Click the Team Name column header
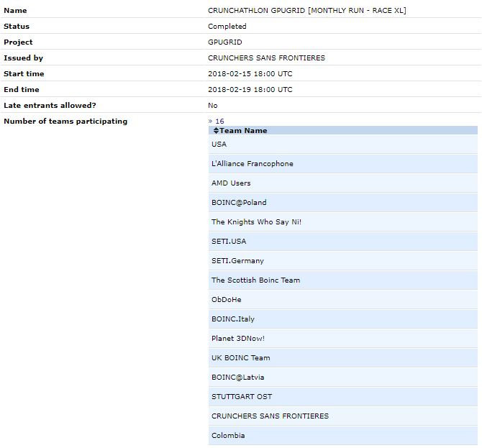Screen dimensions: 482x448 tap(343, 131)
